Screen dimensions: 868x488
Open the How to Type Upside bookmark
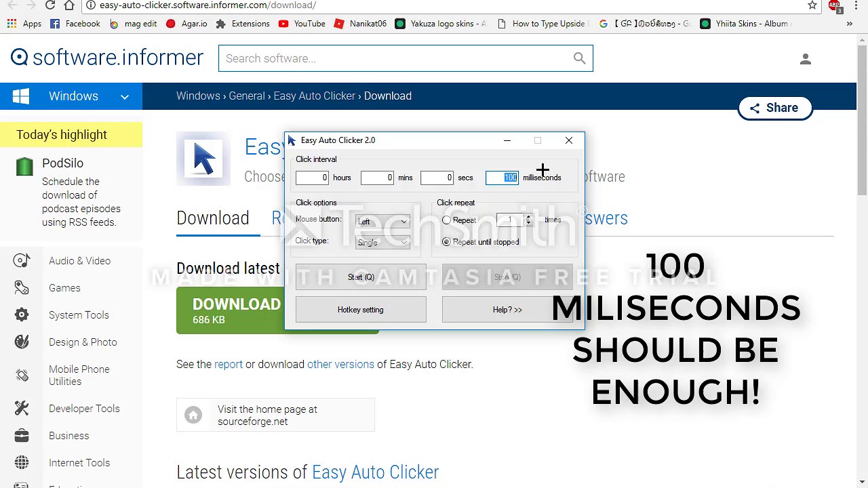542,24
